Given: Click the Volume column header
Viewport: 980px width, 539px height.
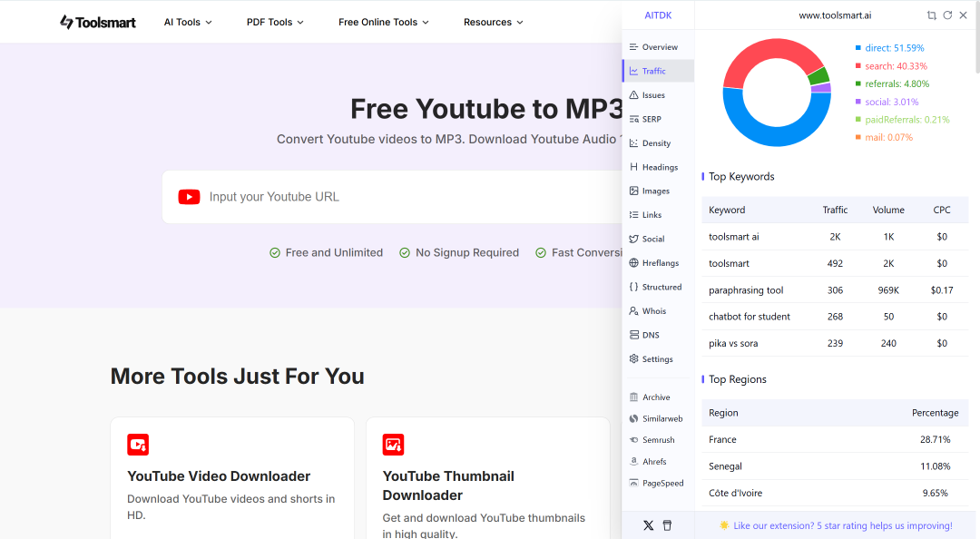Looking at the screenshot, I should (888, 211).
